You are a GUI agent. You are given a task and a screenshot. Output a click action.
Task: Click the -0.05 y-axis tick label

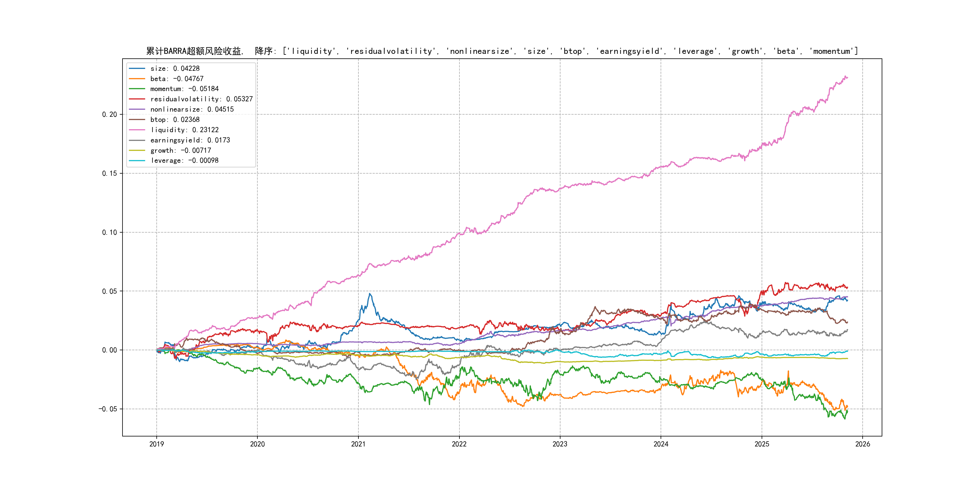[108, 409]
